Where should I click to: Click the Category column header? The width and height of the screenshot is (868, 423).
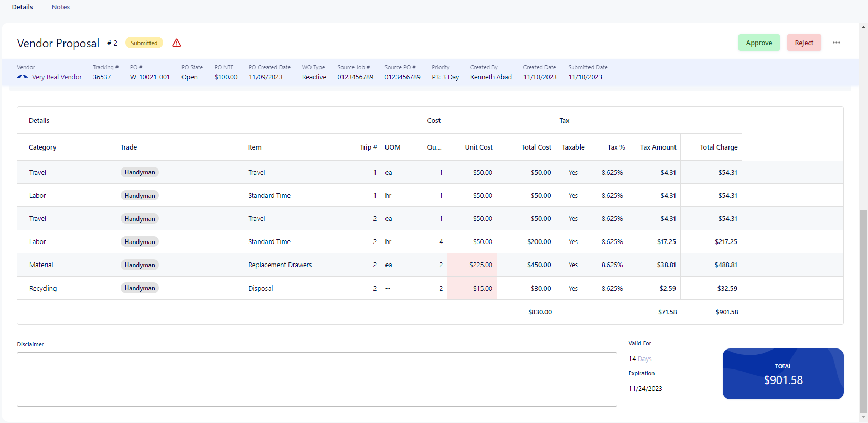point(42,147)
